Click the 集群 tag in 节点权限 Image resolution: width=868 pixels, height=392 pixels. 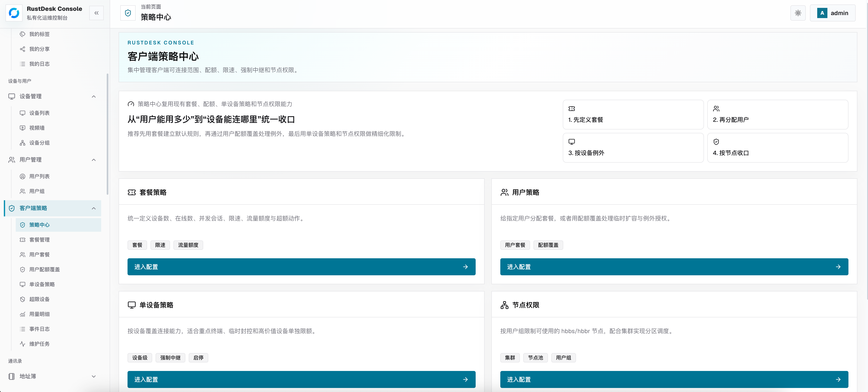click(510, 358)
